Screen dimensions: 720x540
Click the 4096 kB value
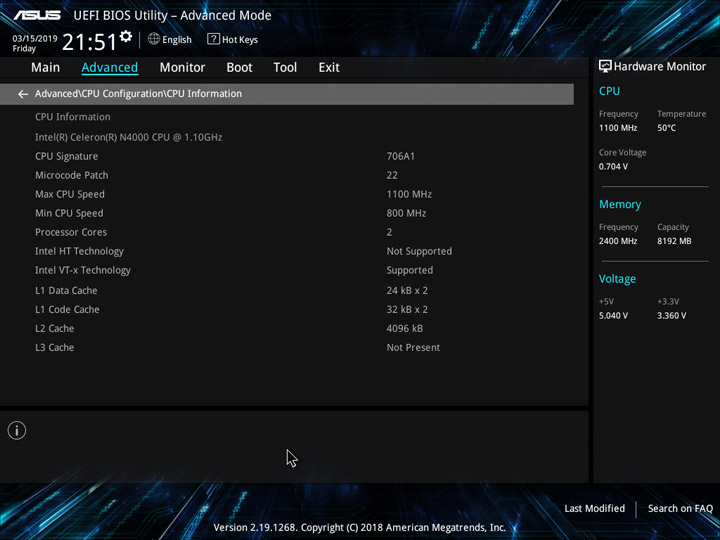click(405, 328)
